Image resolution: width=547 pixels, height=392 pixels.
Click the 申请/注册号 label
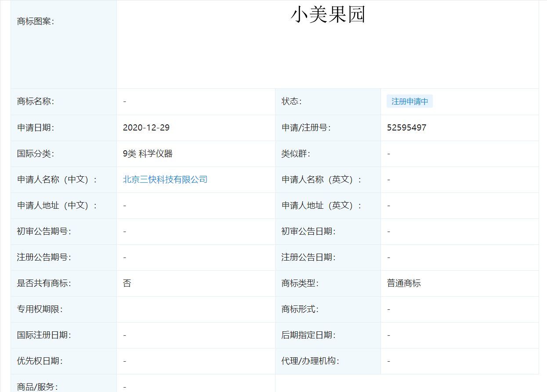click(x=306, y=128)
